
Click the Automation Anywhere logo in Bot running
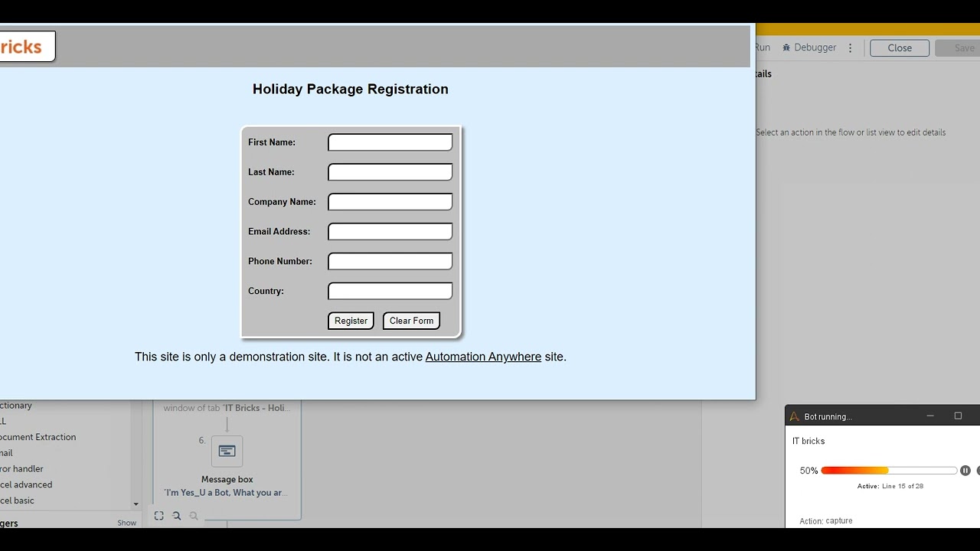click(795, 416)
